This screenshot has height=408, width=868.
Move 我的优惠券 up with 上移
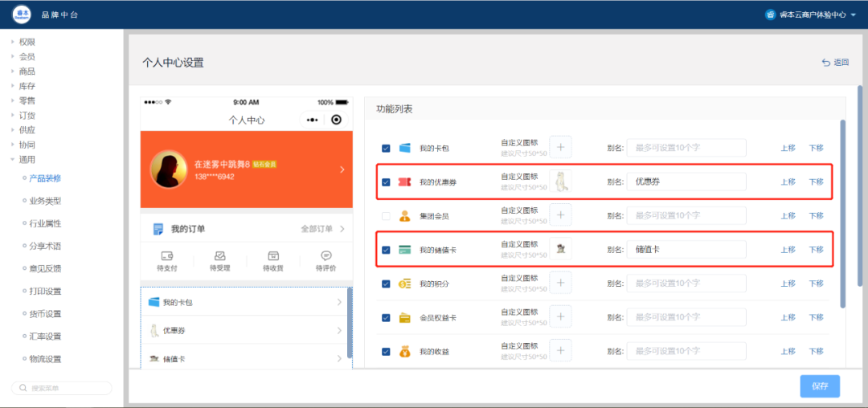click(x=788, y=182)
